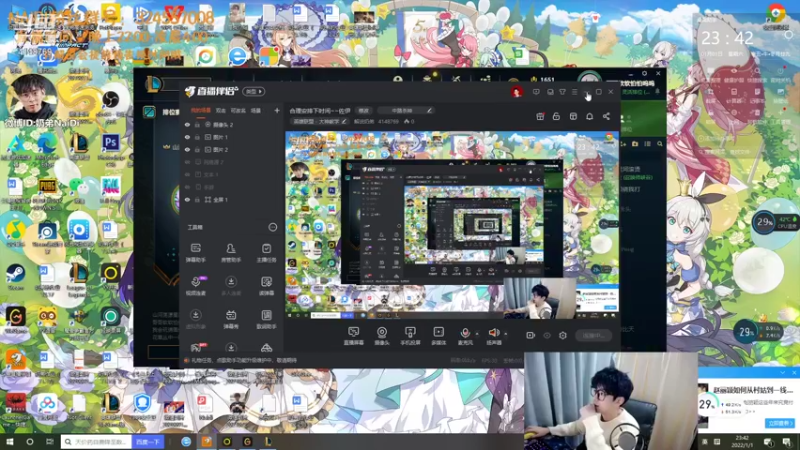Click the unlock padlock icon above preview
The image size is (800, 450).
556,117
